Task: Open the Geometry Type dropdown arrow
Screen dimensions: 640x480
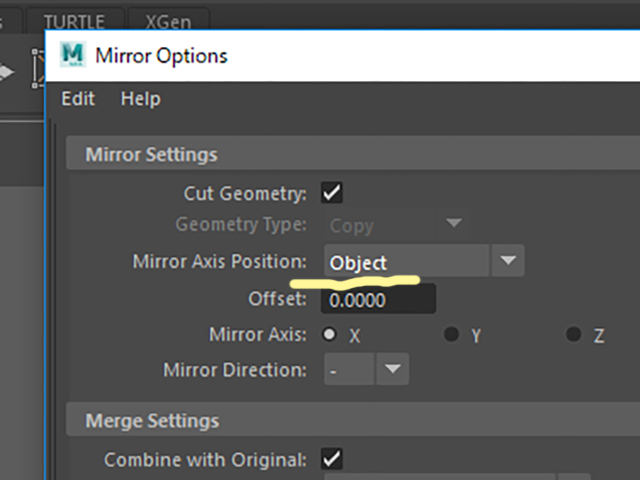Action: pyautogui.click(x=453, y=223)
